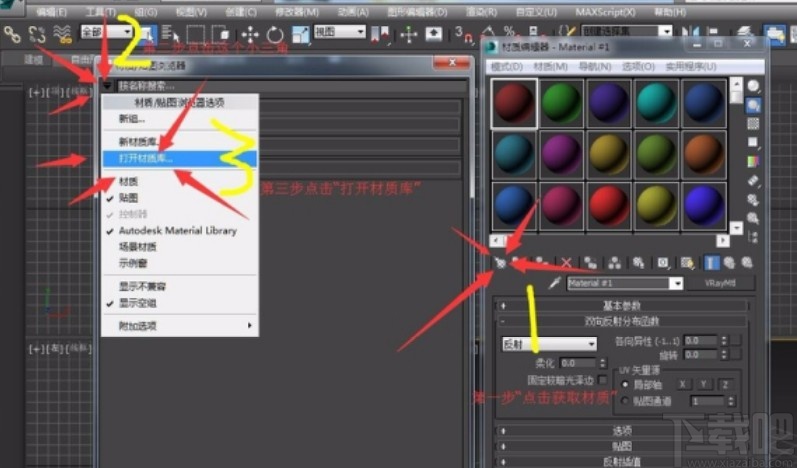The image size is (797, 468).
Task: Open the Material #1 name dropdown
Action: pyautogui.click(x=677, y=284)
